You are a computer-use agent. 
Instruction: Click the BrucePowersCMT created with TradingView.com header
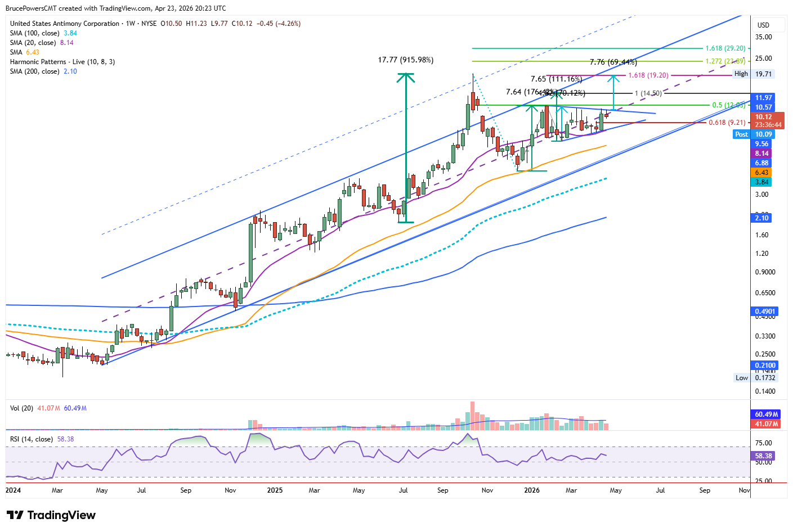[116, 8]
